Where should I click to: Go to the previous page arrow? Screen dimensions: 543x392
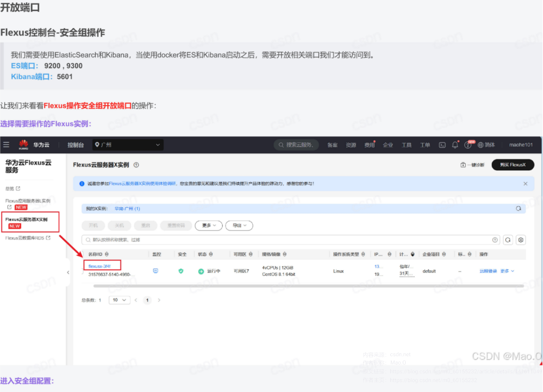point(136,300)
